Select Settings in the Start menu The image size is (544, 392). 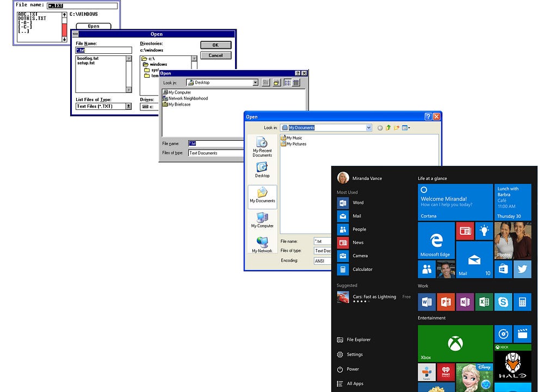(354, 354)
